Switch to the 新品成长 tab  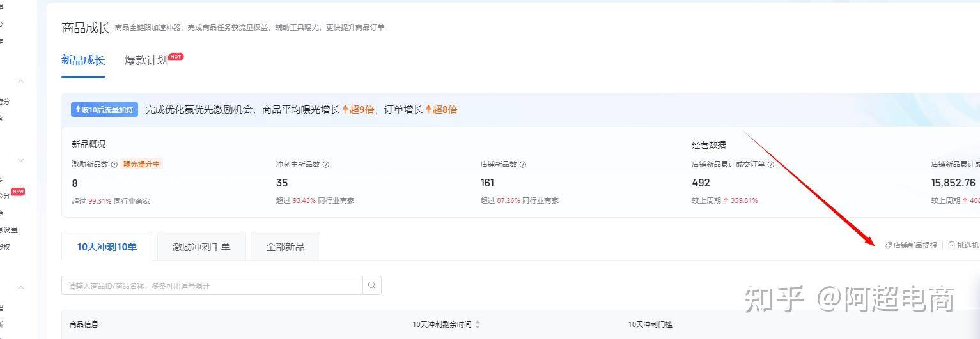tap(83, 61)
